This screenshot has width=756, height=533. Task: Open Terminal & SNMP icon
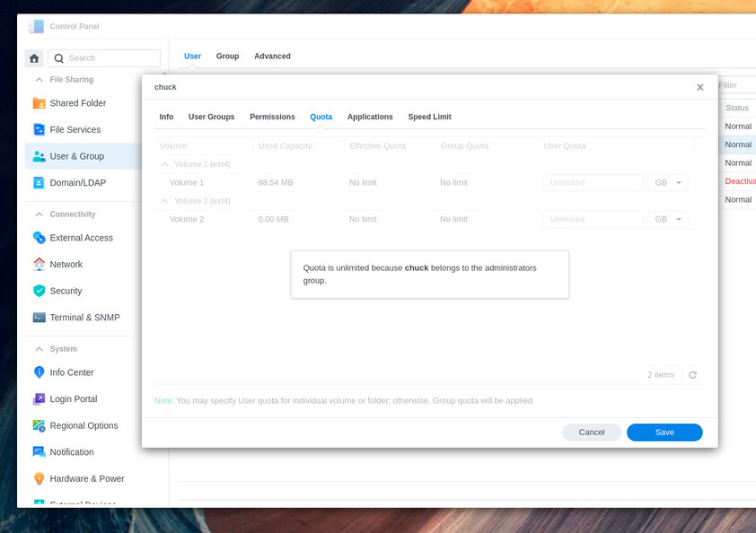pyautogui.click(x=39, y=317)
